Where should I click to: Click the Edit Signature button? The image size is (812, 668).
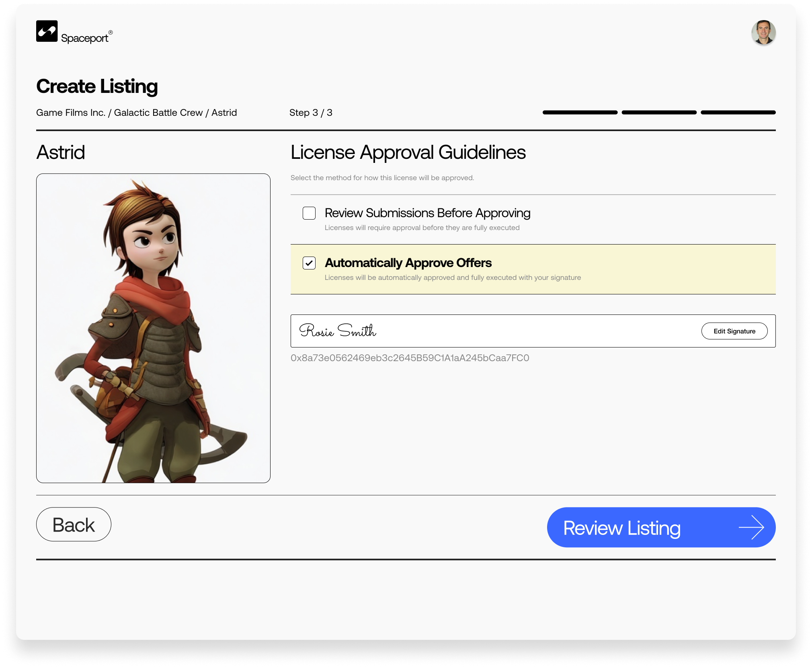coord(734,331)
